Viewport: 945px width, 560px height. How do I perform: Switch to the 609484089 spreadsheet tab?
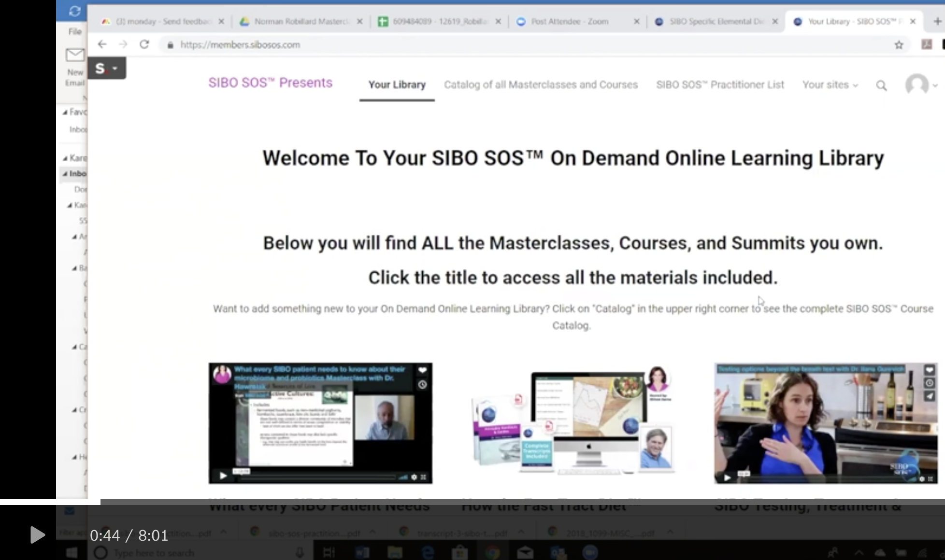[439, 21]
